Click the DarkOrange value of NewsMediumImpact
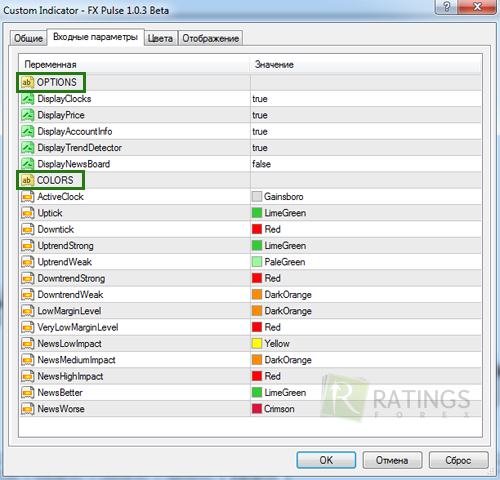 [288, 360]
